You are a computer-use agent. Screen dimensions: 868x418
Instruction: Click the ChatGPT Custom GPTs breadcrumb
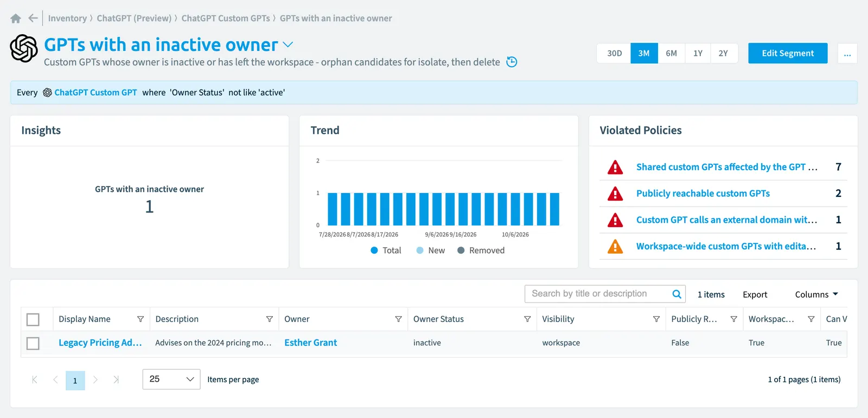pyautogui.click(x=226, y=18)
